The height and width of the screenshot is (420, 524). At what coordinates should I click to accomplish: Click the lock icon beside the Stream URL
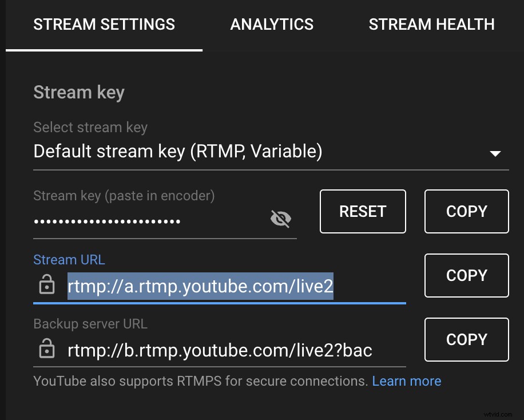[x=46, y=284]
